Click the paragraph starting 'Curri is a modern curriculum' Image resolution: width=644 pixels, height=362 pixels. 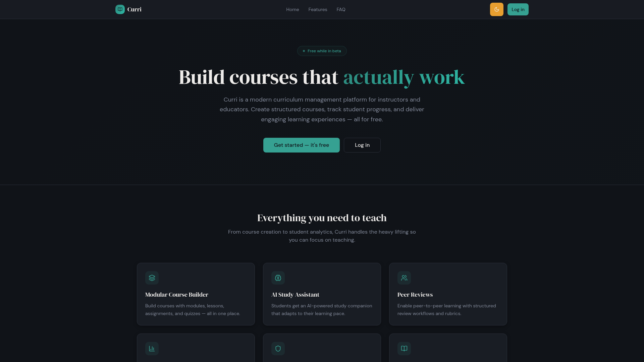(322, 109)
